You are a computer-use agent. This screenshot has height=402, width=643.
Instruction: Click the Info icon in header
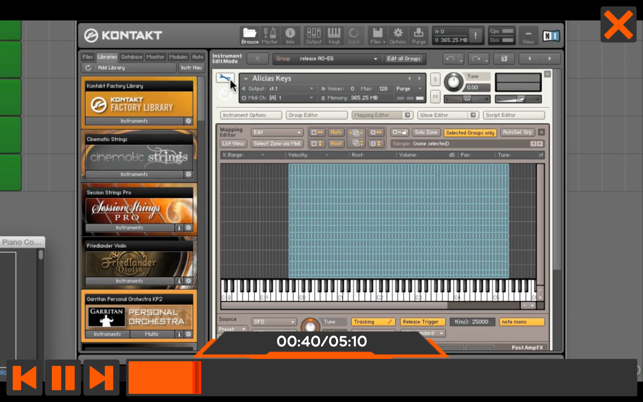pos(290,36)
